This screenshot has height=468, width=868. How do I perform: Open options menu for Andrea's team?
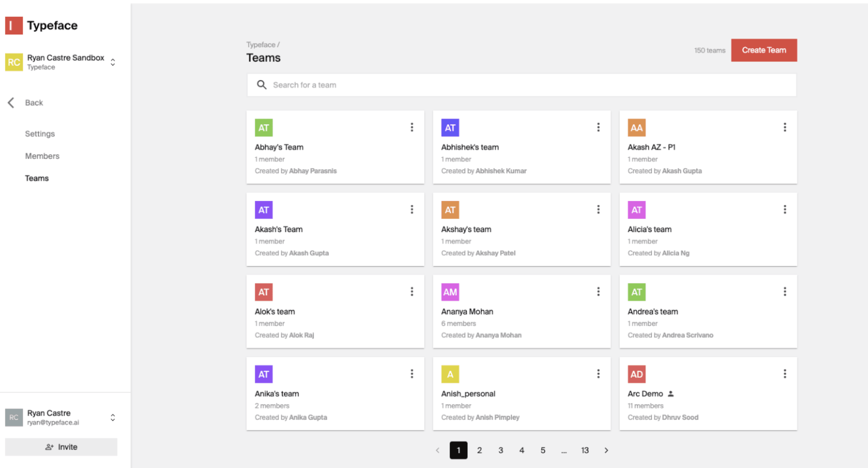pyautogui.click(x=785, y=292)
